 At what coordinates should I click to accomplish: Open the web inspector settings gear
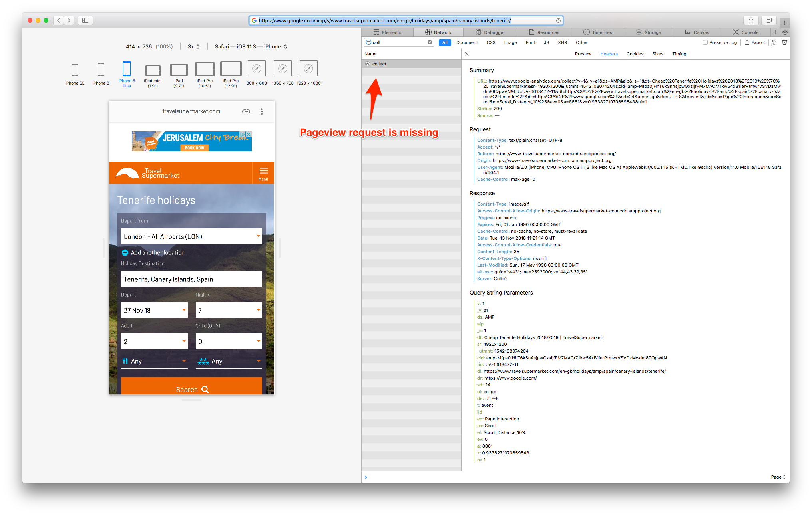(785, 32)
